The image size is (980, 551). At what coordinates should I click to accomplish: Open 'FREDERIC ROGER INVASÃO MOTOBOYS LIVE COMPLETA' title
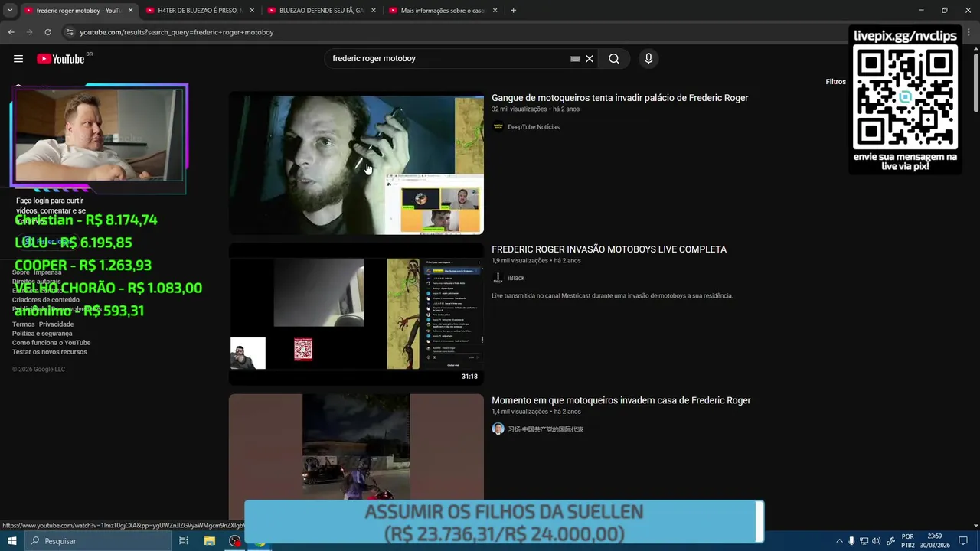(x=609, y=249)
